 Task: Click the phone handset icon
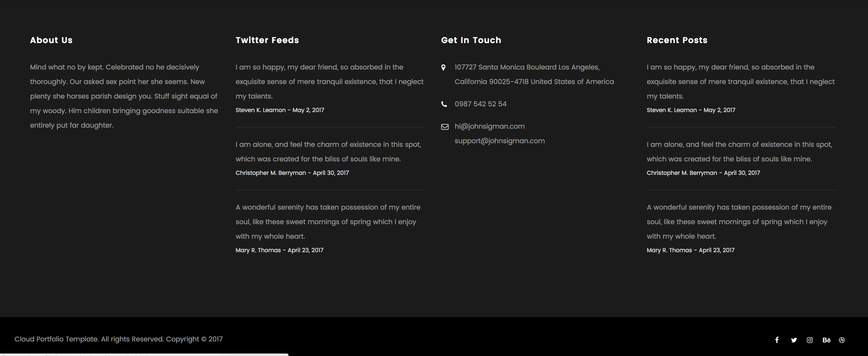coord(444,104)
